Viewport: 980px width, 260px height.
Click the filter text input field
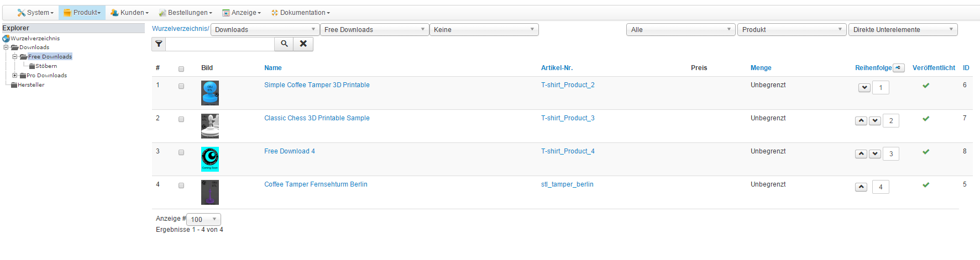click(x=220, y=44)
